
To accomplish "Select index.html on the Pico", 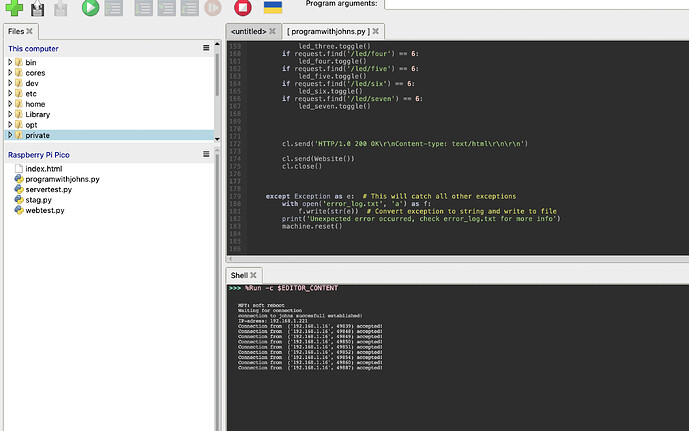I will (44, 169).
